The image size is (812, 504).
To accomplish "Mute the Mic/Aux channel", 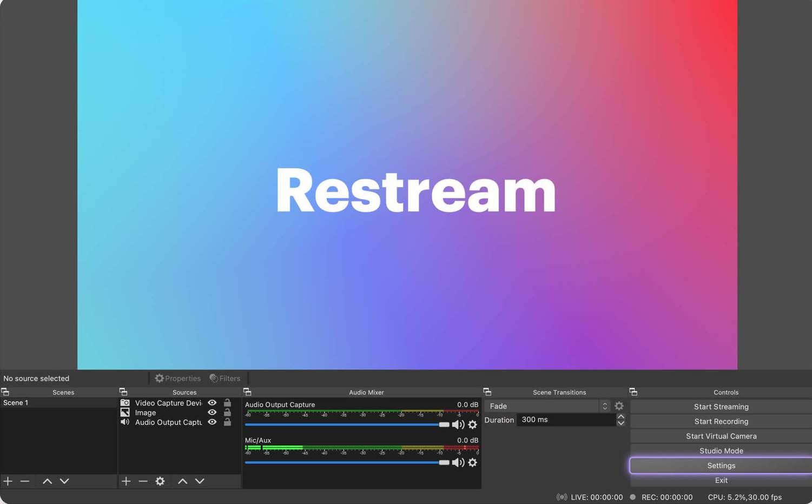I will [458, 462].
